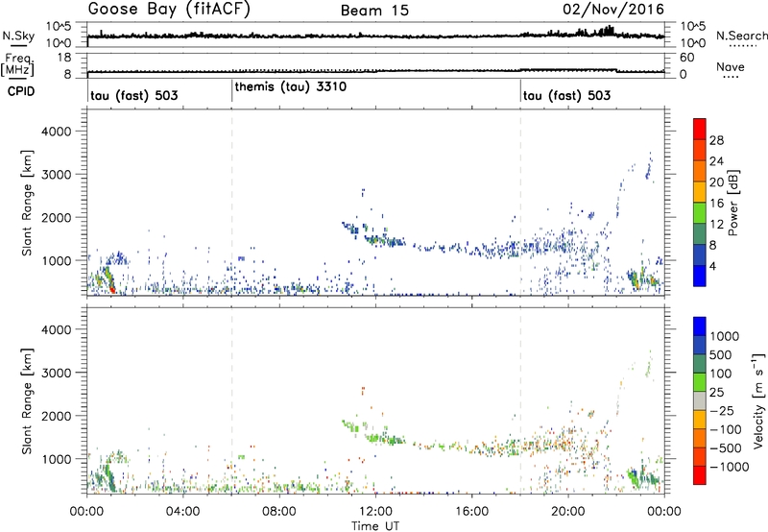The width and height of the screenshot is (768, 532).
Task: Click the Time UT axis title
Action: pyautogui.click(x=375, y=526)
